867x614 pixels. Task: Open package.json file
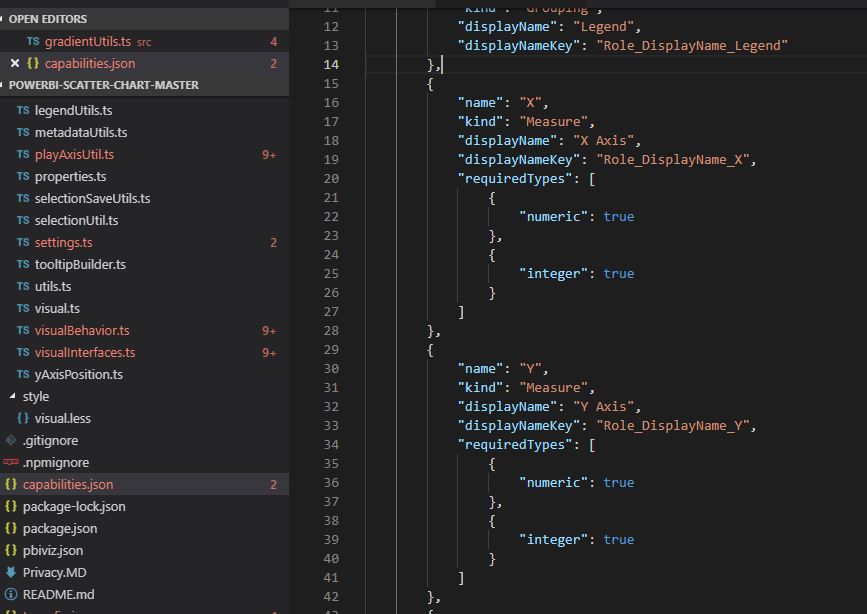pyautogui.click(x=144, y=528)
